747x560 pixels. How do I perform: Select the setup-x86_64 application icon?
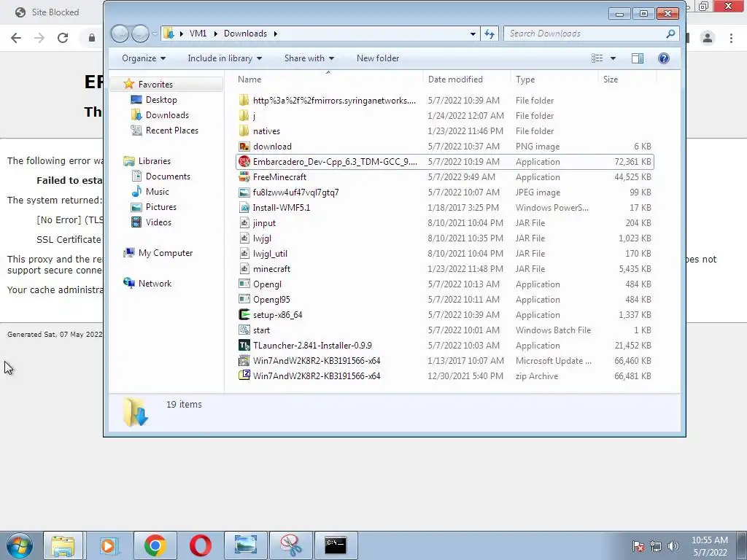click(x=244, y=315)
